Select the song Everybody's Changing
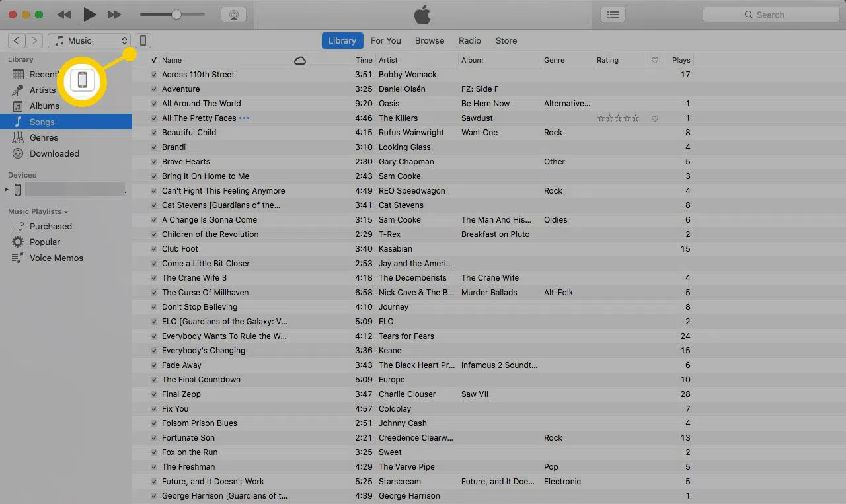Screen dimensions: 846x504 click(x=204, y=351)
